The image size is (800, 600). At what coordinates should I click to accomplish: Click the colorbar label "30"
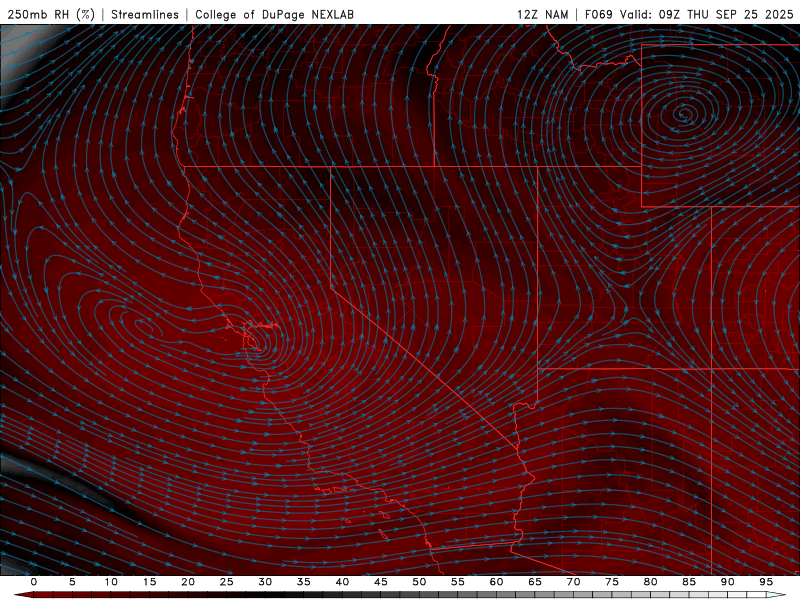[265, 582]
